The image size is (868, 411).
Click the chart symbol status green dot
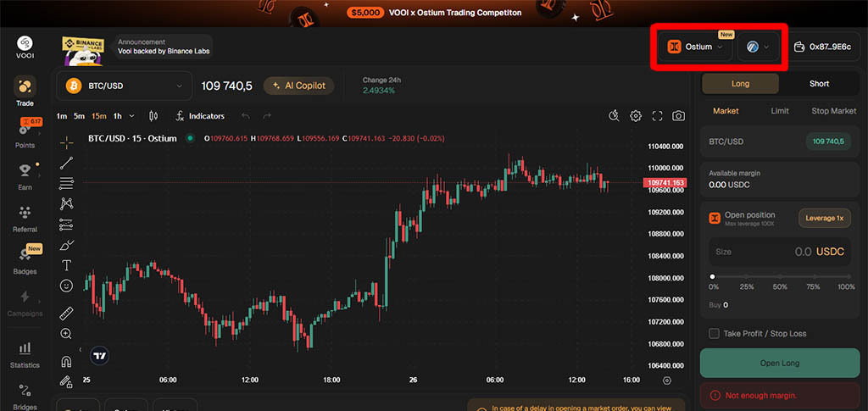pyautogui.click(x=191, y=138)
